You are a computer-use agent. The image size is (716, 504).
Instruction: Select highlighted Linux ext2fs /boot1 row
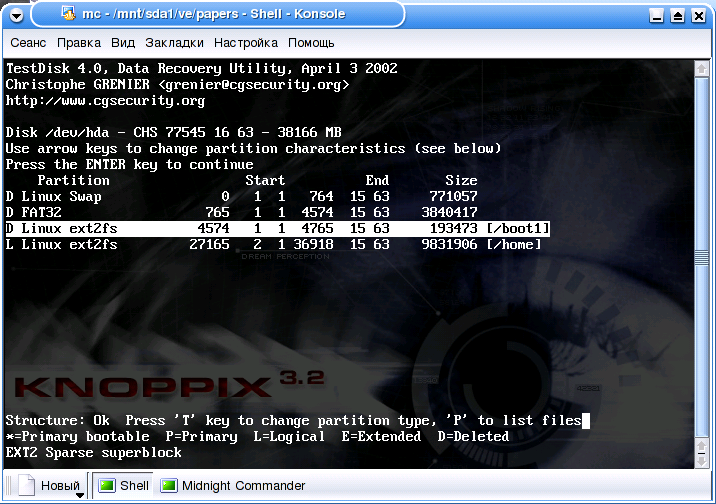(278, 228)
